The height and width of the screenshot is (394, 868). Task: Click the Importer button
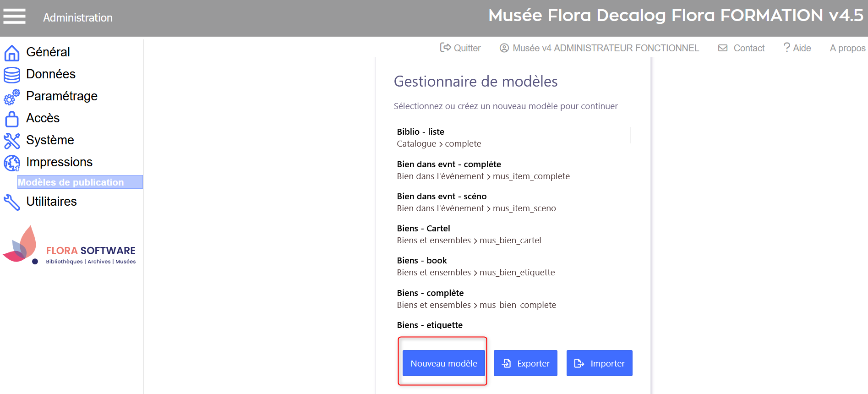coord(599,363)
